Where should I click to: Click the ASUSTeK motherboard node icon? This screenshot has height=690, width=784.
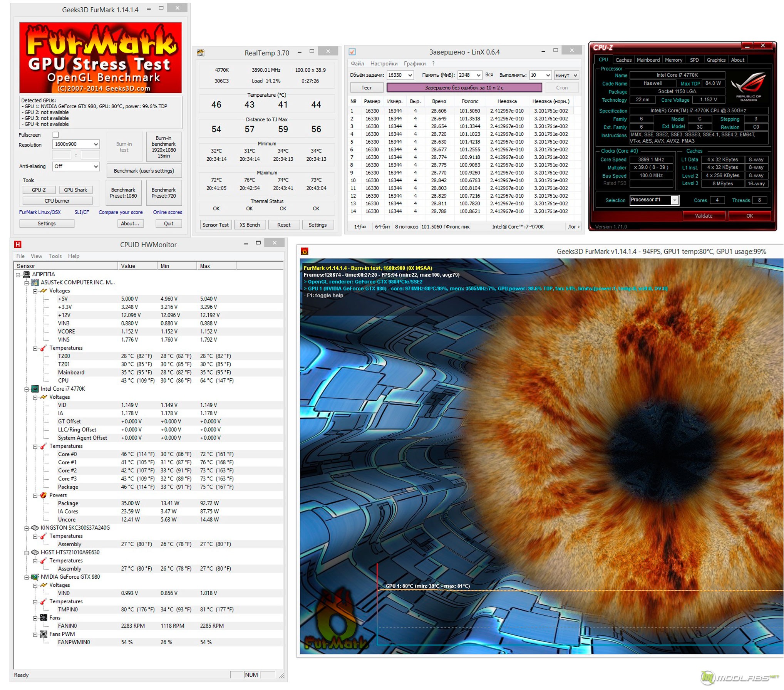35,282
